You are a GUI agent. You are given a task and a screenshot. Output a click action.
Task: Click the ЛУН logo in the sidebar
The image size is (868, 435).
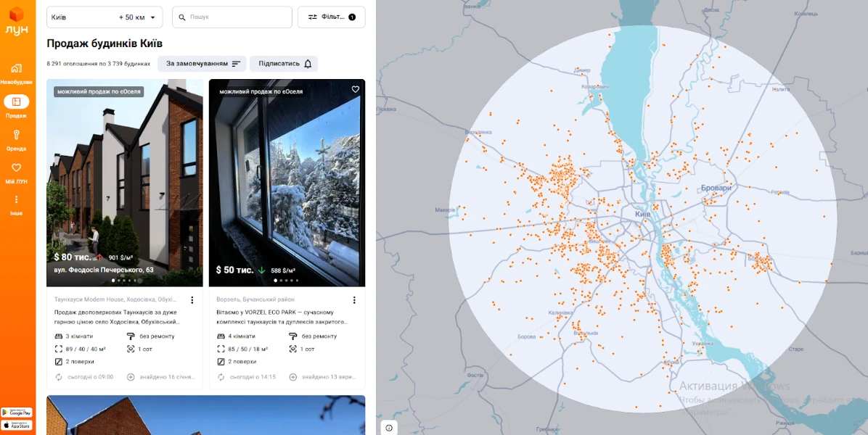pos(17,21)
